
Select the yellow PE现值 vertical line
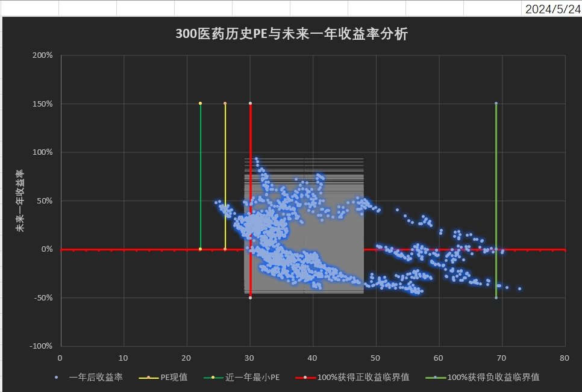(x=225, y=176)
